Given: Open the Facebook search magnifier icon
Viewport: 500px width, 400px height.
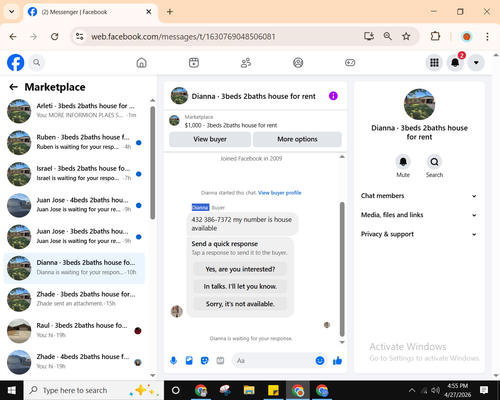Looking at the screenshot, I should 37,62.
